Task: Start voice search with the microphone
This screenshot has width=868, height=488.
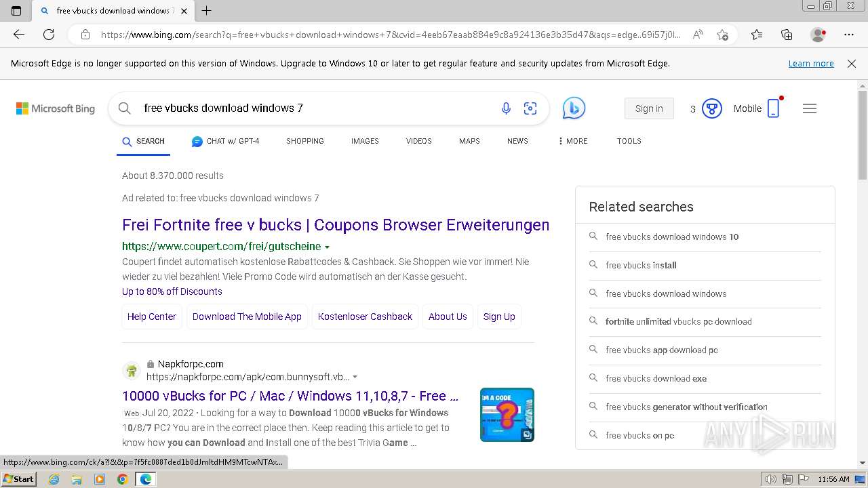Action: (x=506, y=108)
